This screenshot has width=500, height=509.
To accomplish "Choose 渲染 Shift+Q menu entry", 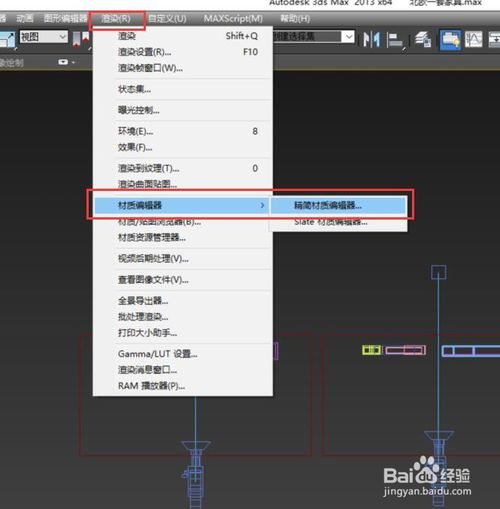I will tap(183, 36).
